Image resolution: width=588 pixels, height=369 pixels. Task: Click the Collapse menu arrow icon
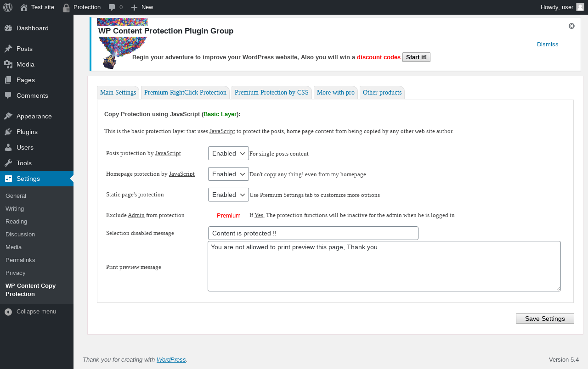click(x=8, y=312)
